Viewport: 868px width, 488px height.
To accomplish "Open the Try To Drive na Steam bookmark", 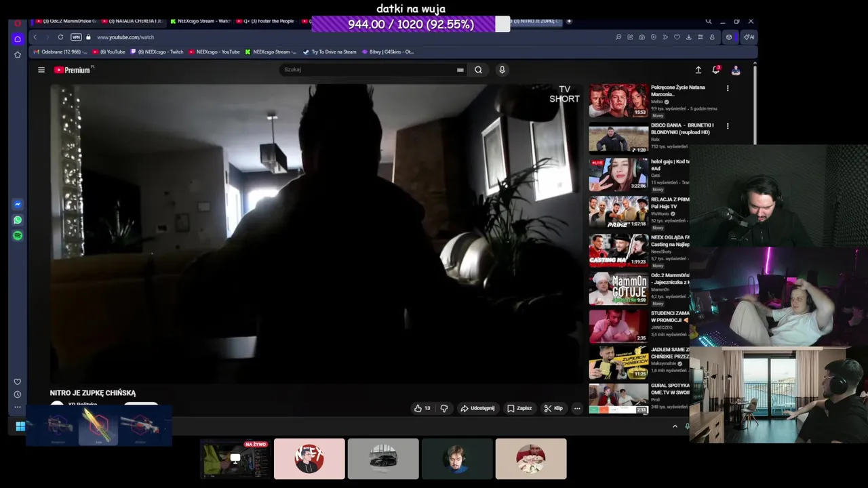I will pyautogui.click(x=330, y=52).
